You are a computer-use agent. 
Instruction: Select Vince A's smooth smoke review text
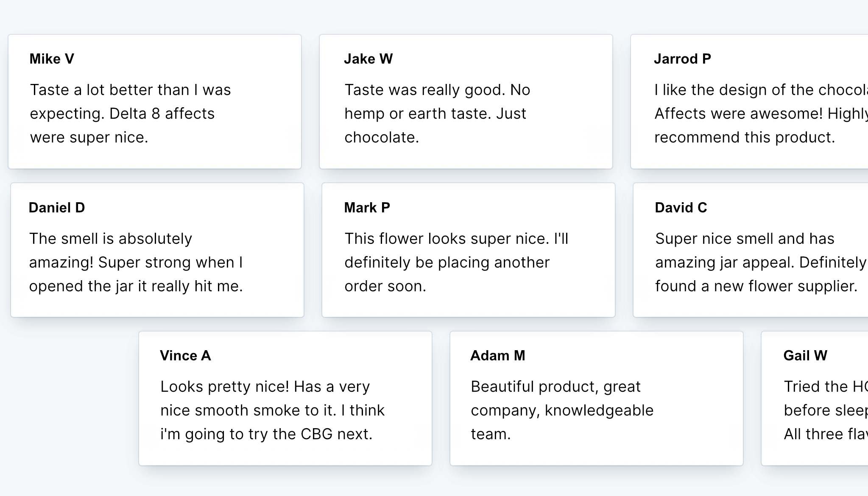click(272, 410)
